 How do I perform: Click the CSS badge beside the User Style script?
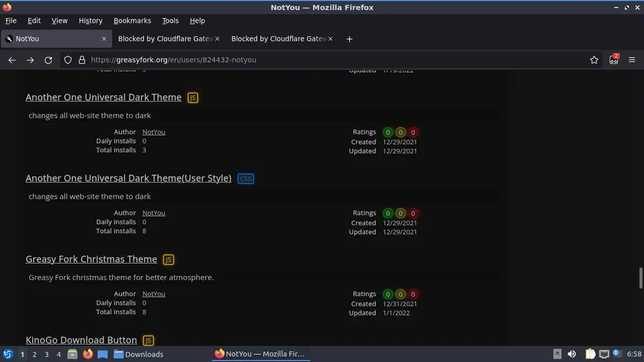[x=246, y=178]
